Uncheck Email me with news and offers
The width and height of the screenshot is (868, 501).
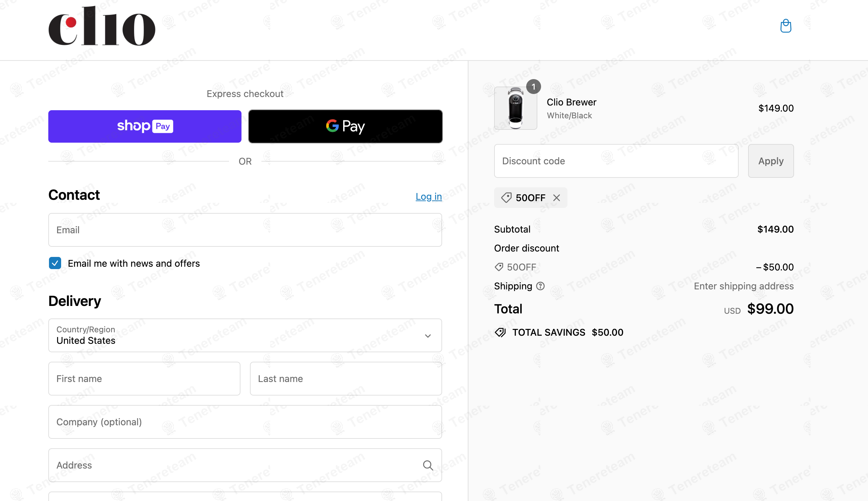(x=55, y=263)
